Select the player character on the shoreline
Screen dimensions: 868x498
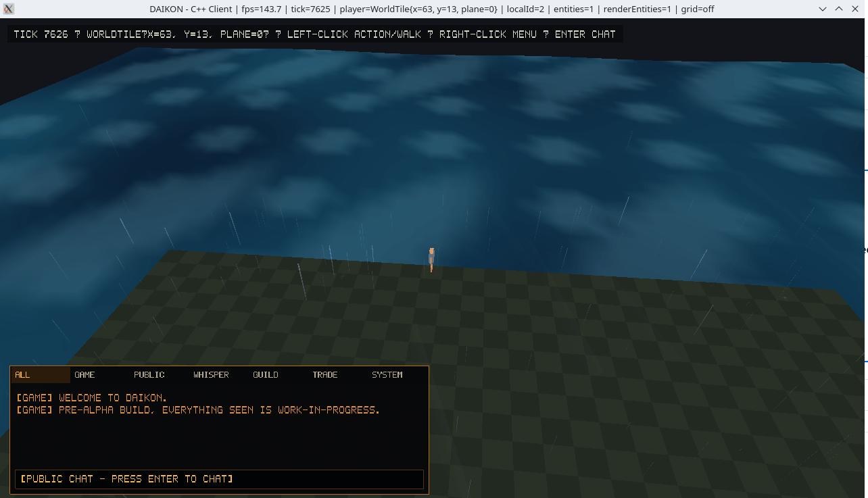pyautogui.click(x=431, y=259)
